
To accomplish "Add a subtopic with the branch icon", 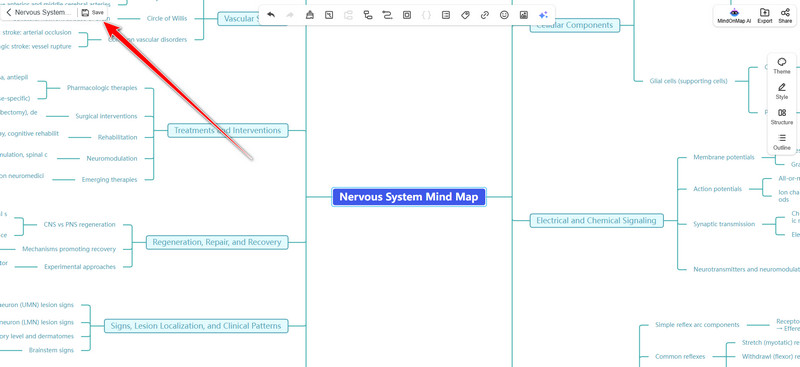I will 368,15.
